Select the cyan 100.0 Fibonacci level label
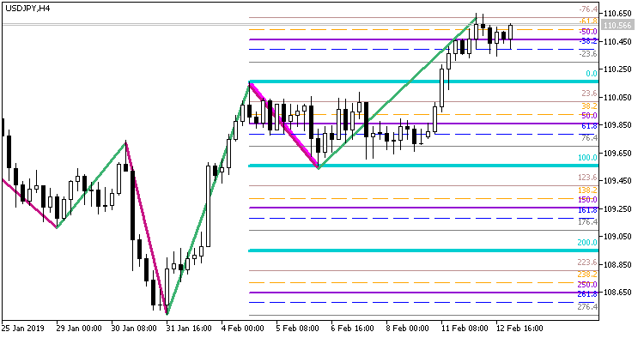This screenshot has height=338, width=644. [587, 157]
